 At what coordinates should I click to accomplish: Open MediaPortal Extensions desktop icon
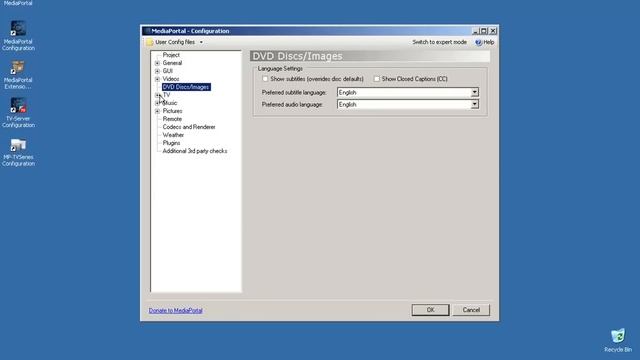(18, 75)
